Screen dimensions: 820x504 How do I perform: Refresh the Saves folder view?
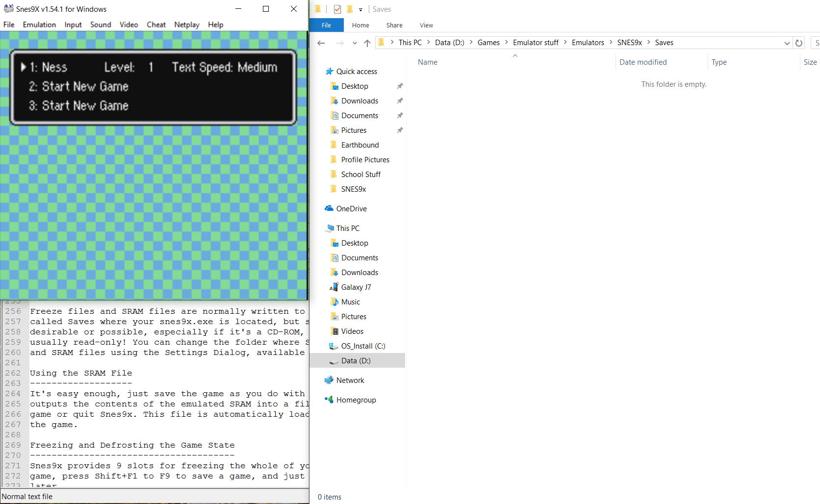[x=799, y=43]
